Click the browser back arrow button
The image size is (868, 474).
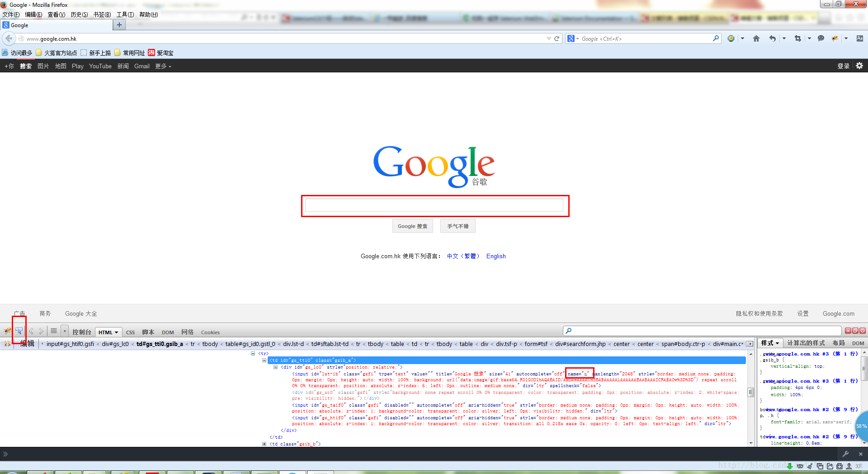pos(9,38)
